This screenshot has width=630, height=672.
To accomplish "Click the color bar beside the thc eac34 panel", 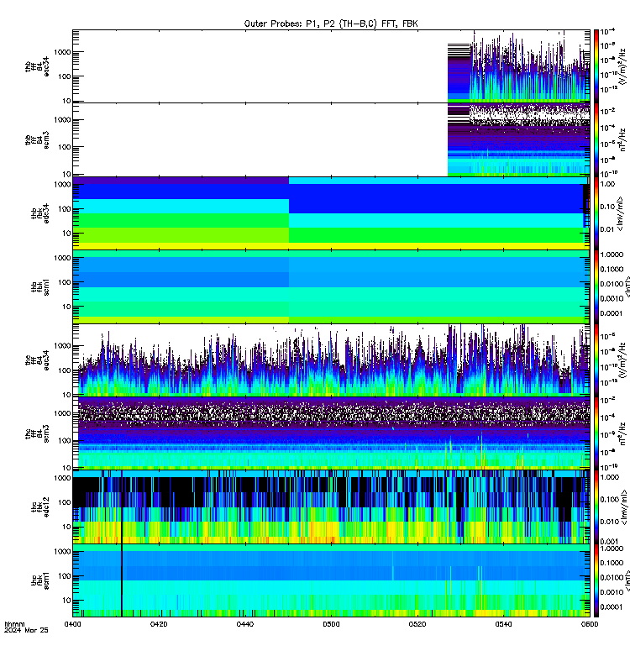I will coord(596,360).
